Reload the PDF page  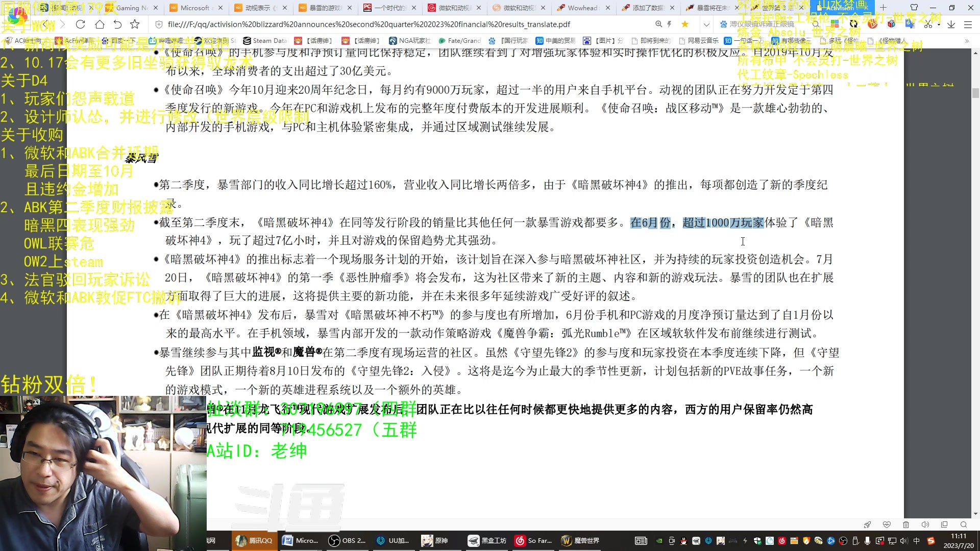coord(80,24)
